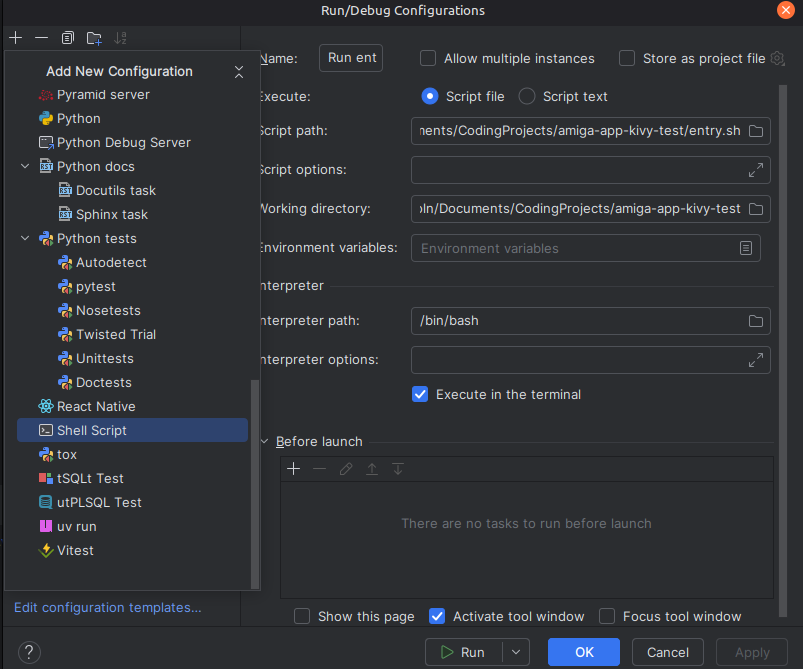This screenshot has height=669, width=803.
Task: Click the browse folder icon for Working directory
Action: [x=756, y=209]
